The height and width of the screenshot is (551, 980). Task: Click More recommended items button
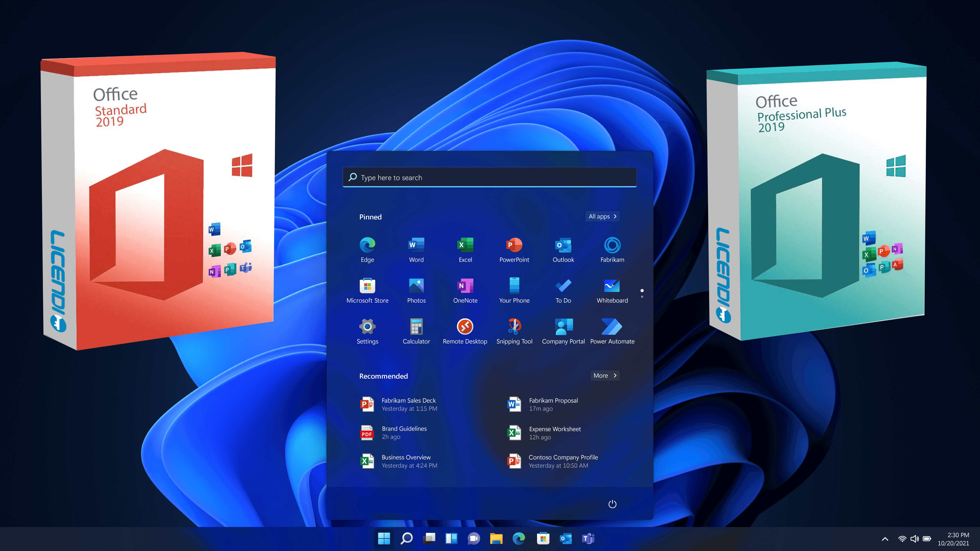(x=603, y=375)
